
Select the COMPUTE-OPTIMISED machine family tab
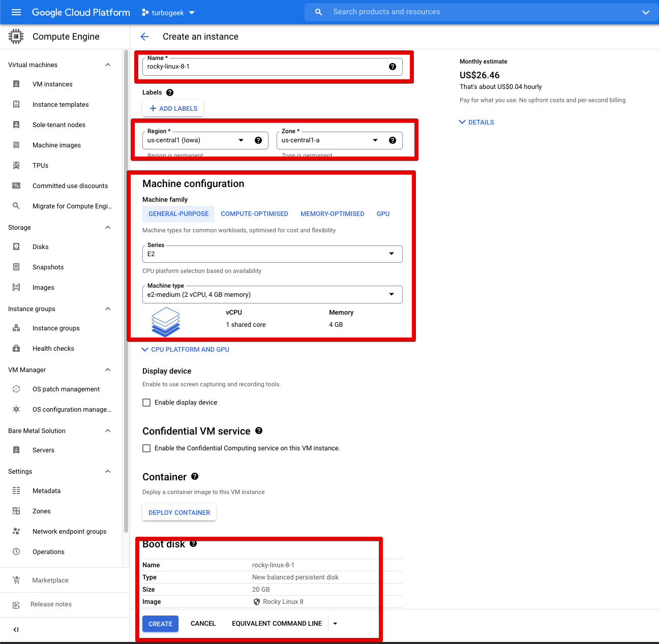click(x=254, y=214)
